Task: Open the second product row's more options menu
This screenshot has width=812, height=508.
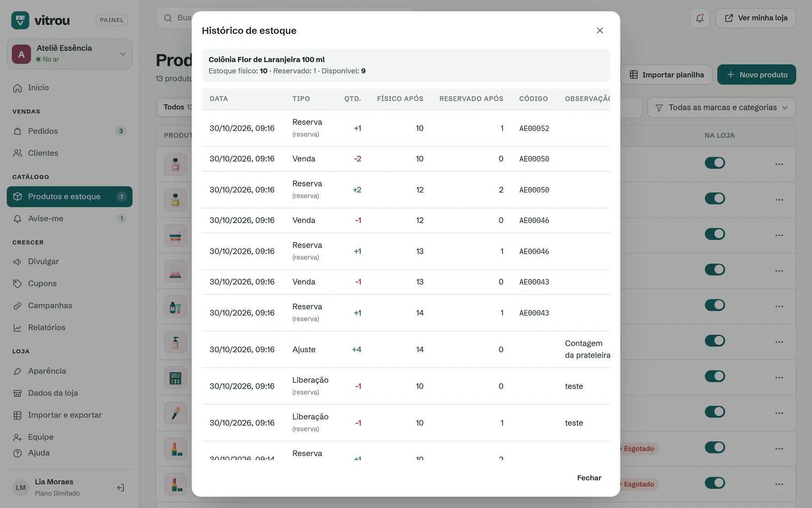Action: click(x=779, y=200)
